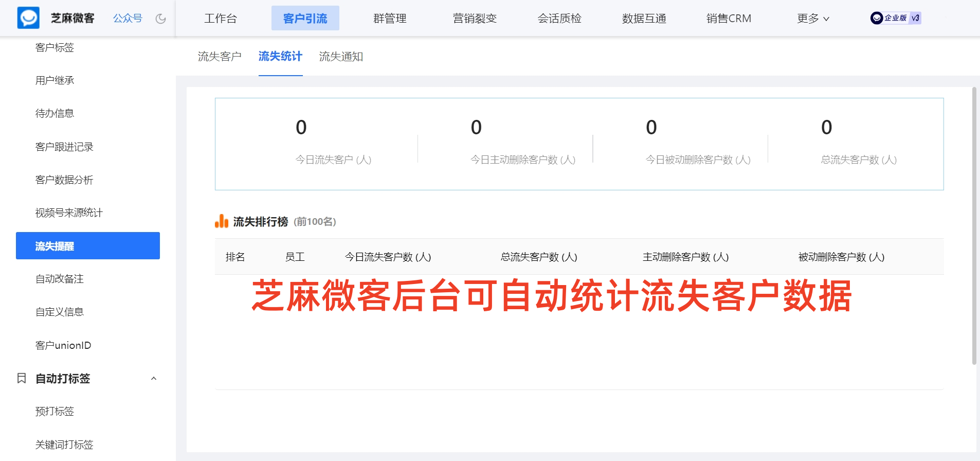This screenshot has height=461, width=980.
Task: Select 流失提醒 in sidebar
Action: (x=88, y=246)
